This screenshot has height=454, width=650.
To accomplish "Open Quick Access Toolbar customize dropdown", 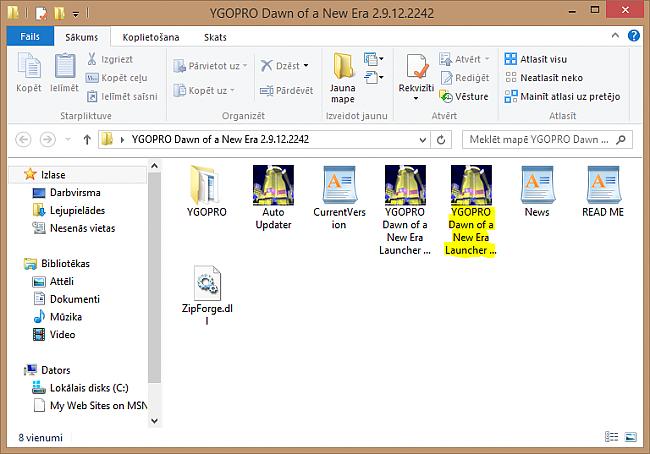I will click(75, 15).
